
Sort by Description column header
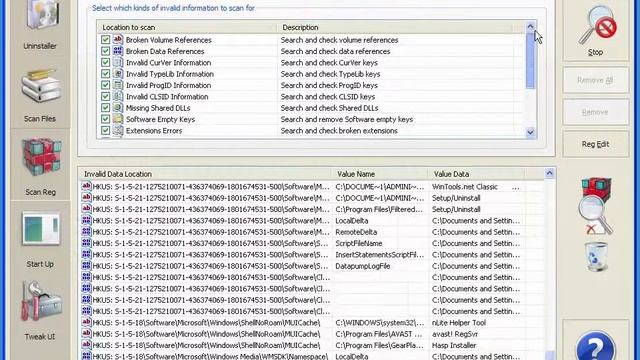pyautogui.click(x=395, y=27)
